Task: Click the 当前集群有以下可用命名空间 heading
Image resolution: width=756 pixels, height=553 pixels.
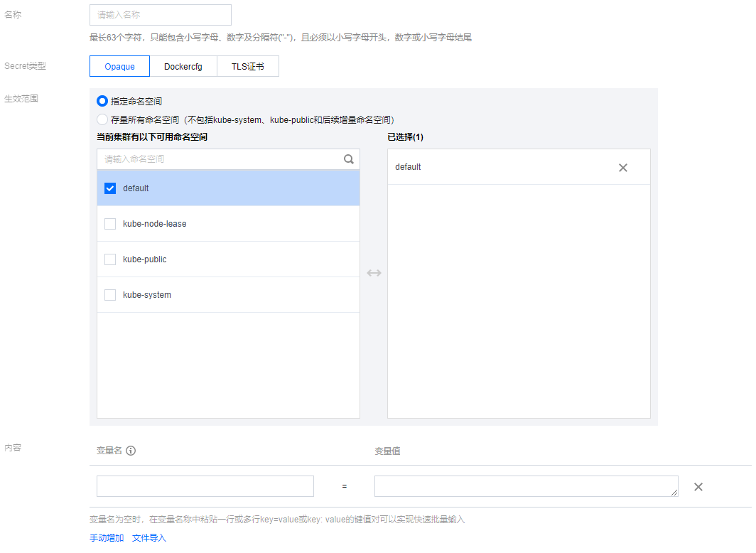Action: (152, 137)
